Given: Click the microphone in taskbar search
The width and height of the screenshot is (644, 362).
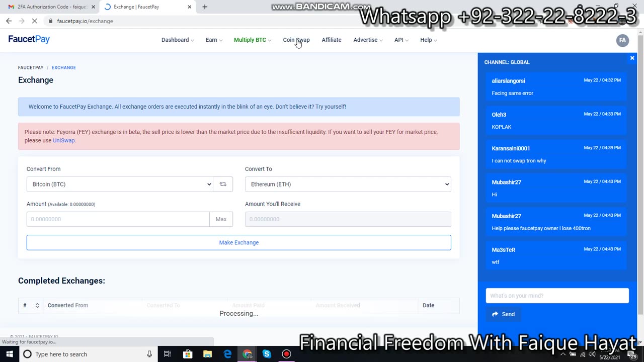Looking at the screenshot, I should [149, 354].
